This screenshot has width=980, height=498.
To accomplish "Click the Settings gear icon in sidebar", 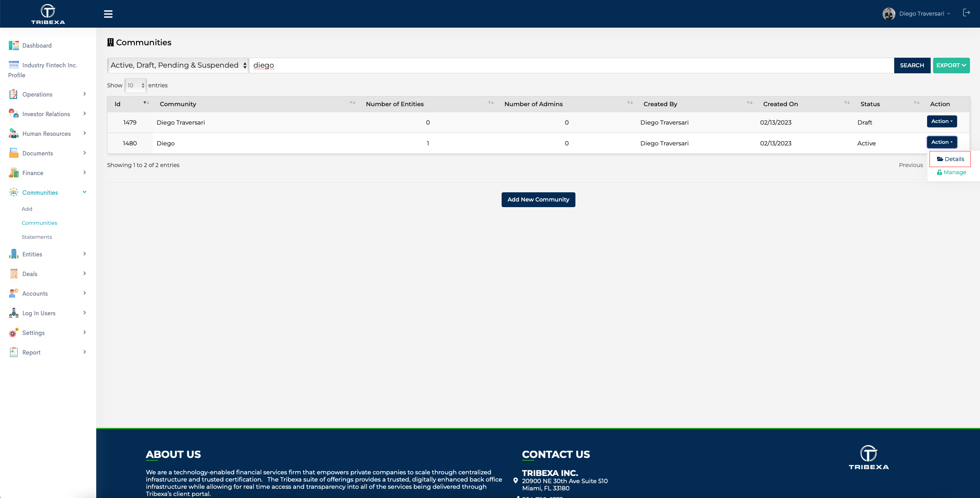I will pyautogui.click(x=13, y=333).
